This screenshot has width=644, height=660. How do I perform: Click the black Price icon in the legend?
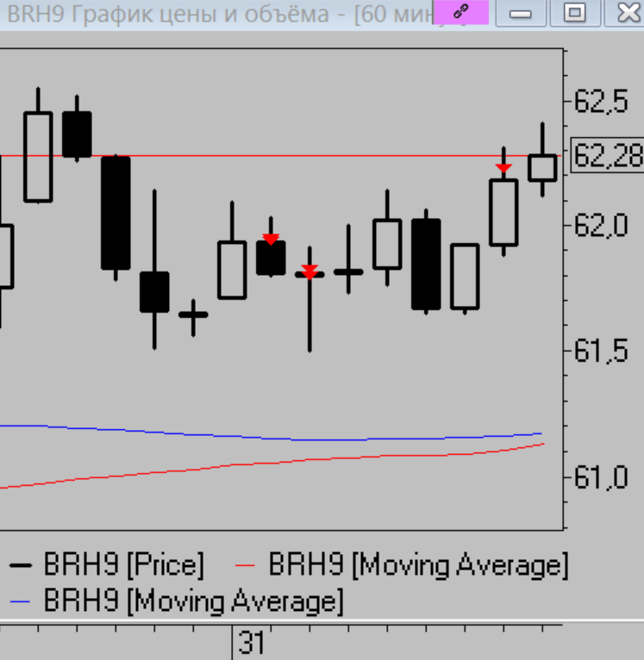click(x=22, y=566)
